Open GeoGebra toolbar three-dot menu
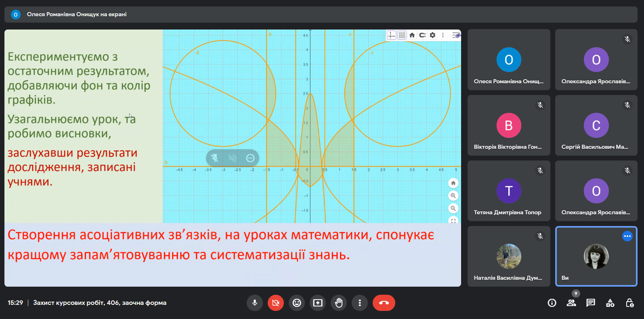Image resolution: width=644 pixels, height=319 pixels. point(443,35)
